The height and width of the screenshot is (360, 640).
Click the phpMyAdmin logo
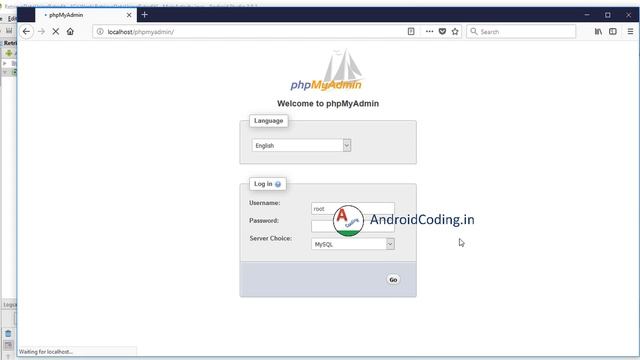pos(327,70)
